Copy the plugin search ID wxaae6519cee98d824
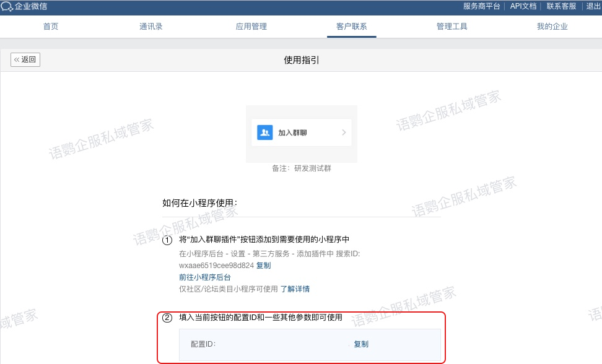The height and width of the screenshot is (364, 602). [263, 266]
